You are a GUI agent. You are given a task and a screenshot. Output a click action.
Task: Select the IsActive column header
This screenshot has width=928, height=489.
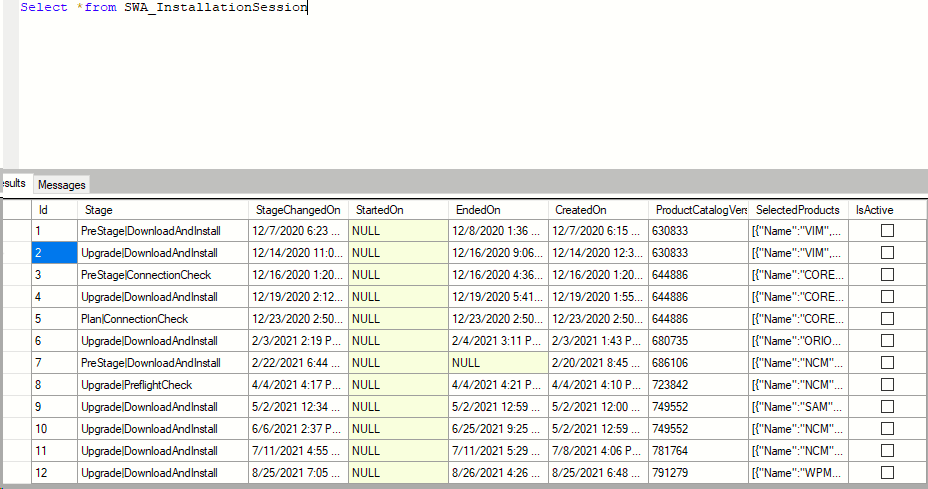[887, 210]
